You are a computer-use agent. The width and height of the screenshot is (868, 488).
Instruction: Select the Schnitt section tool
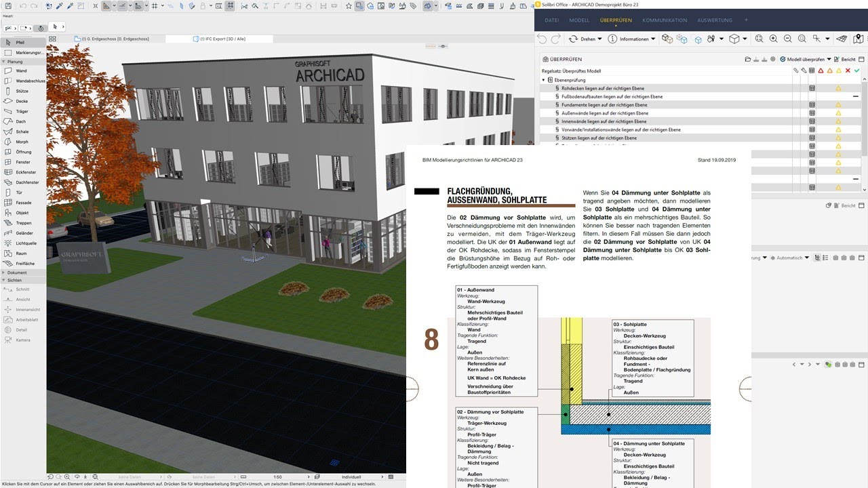click(23, 289)
